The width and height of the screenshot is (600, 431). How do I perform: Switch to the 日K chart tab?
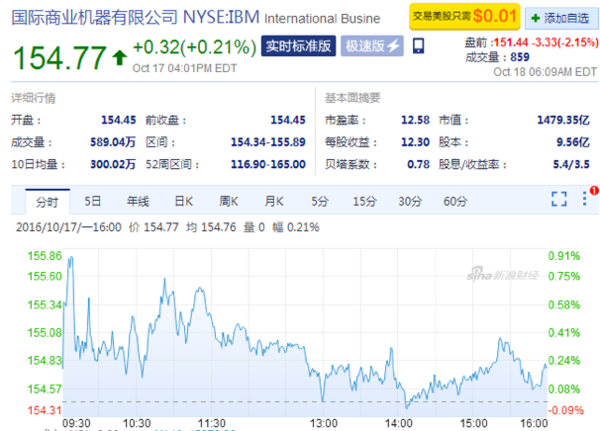pyautogui.click(x=183, y=201)
